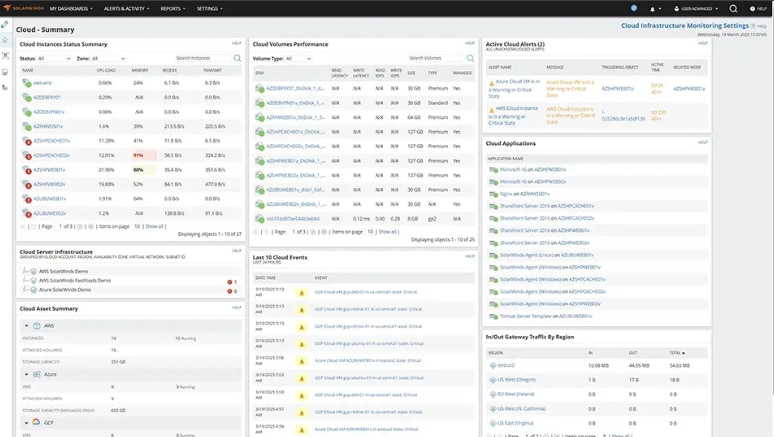Click the bottom hierarchy icon in left sidebar
This screenshot has width=774, height=437.
click(5, 87)
